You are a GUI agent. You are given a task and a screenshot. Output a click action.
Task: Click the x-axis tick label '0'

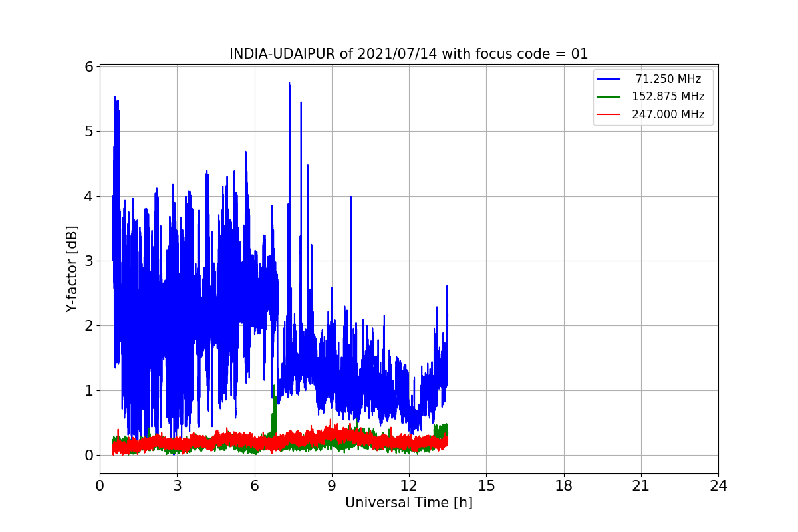(100, 485)
